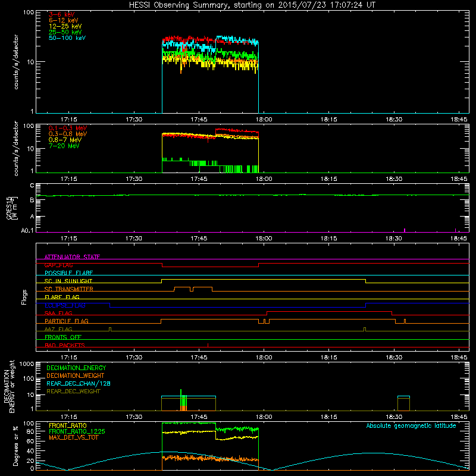
Task: Select the BAD_PACKETS label
Action: click(65, 345)
